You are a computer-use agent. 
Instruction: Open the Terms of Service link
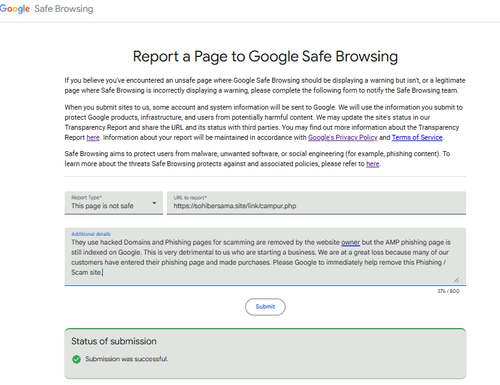tap(417, 138)
